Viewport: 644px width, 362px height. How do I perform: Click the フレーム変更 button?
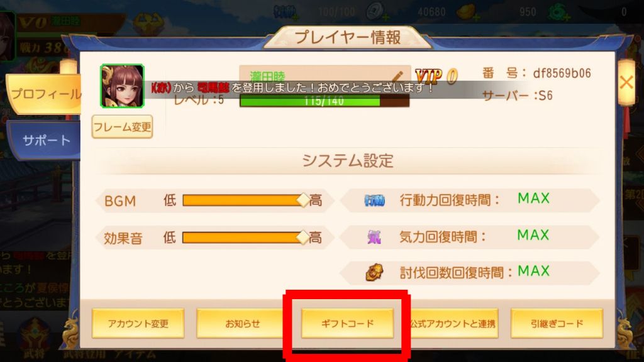pyautogui.click(x=123, y=127)
